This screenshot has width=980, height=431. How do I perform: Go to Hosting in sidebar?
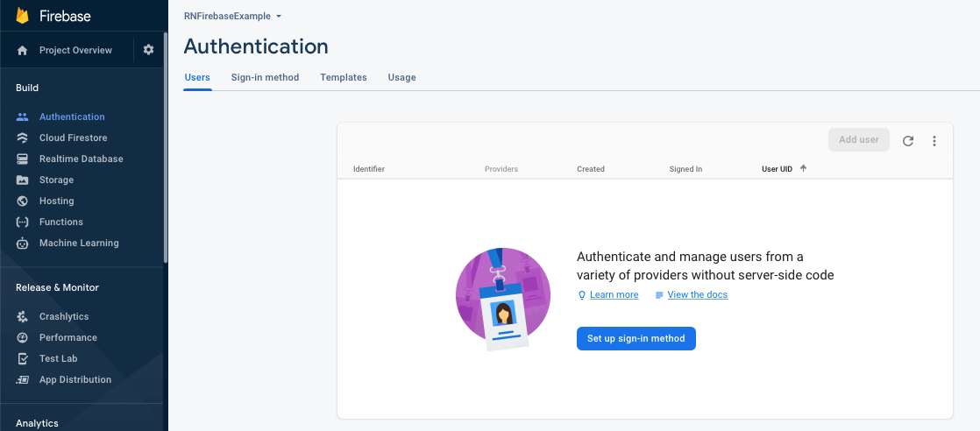[x=56, y=201]
